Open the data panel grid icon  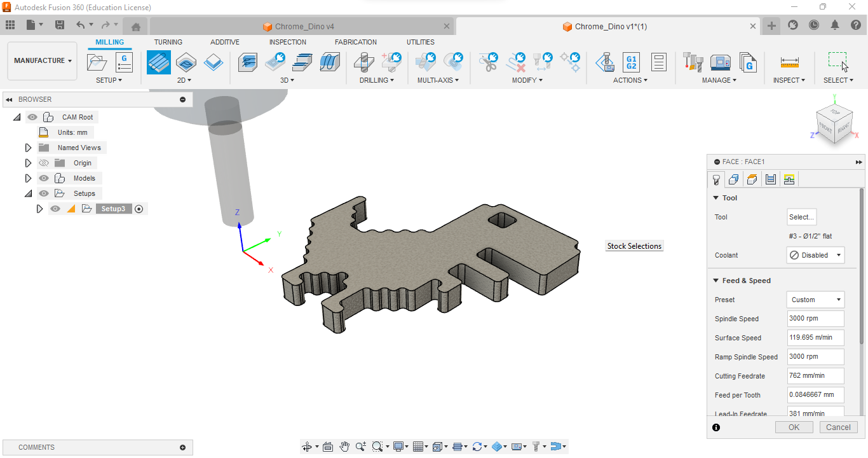point(10,25)
